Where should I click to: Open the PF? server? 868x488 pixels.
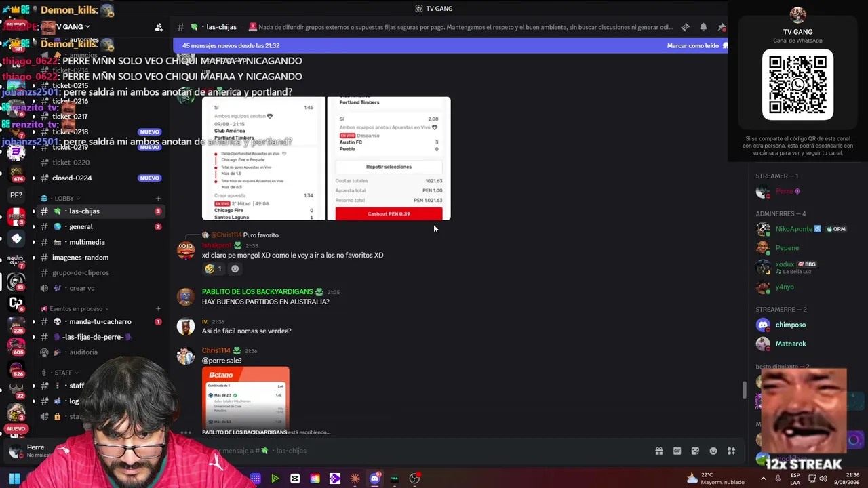pyautogui.click(x=16, y=195)
